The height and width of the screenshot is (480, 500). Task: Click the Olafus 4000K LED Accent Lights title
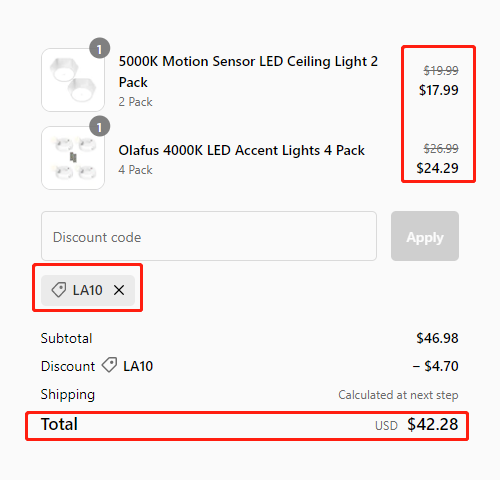(242, 150)
